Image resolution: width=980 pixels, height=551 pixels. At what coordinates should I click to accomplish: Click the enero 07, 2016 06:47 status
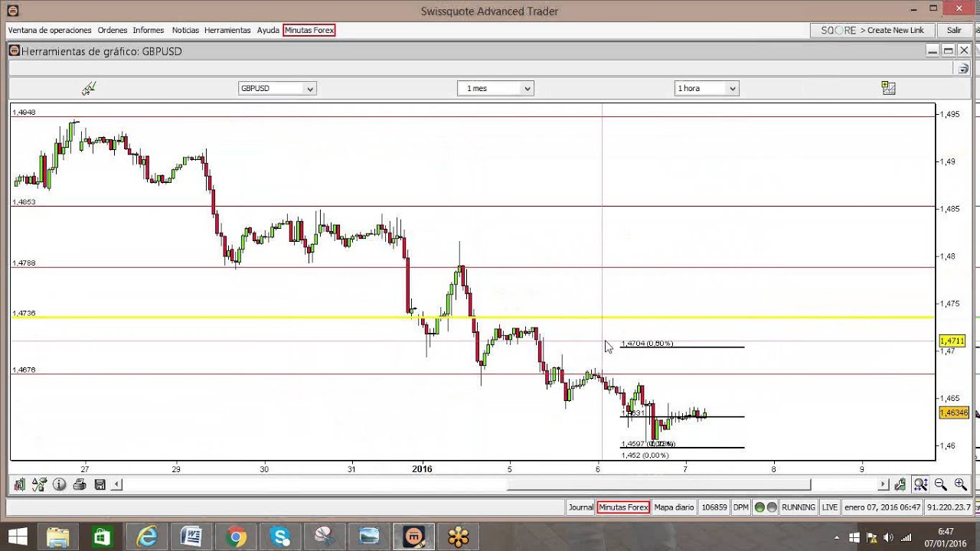point(882,507)
